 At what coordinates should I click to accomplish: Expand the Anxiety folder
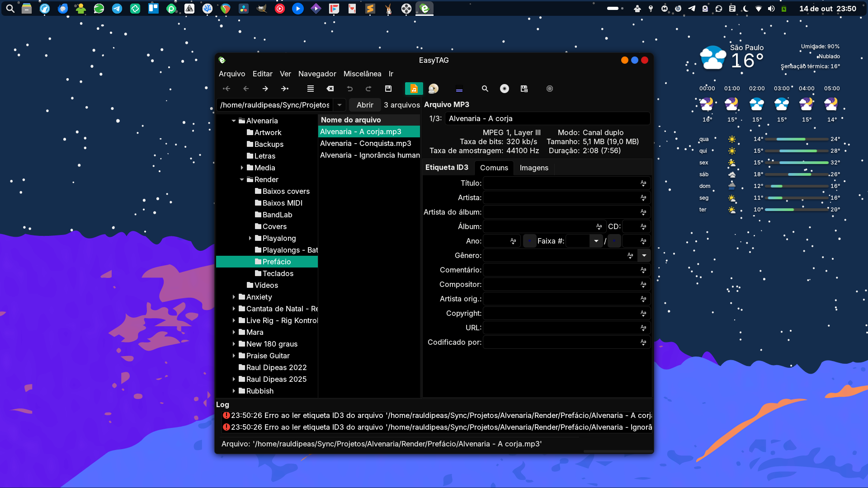click(x=234, y=297)
